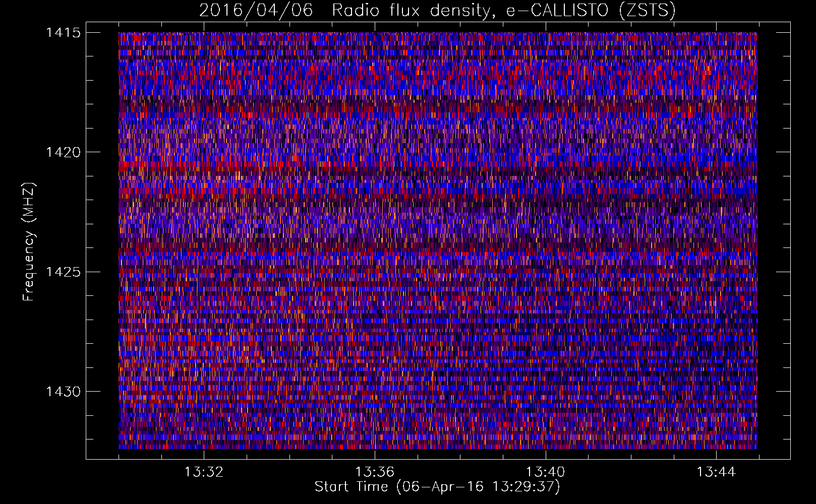
Task: Click the 'Frequency (MHZ)' axis title
Action: click(x=29, y=241)
